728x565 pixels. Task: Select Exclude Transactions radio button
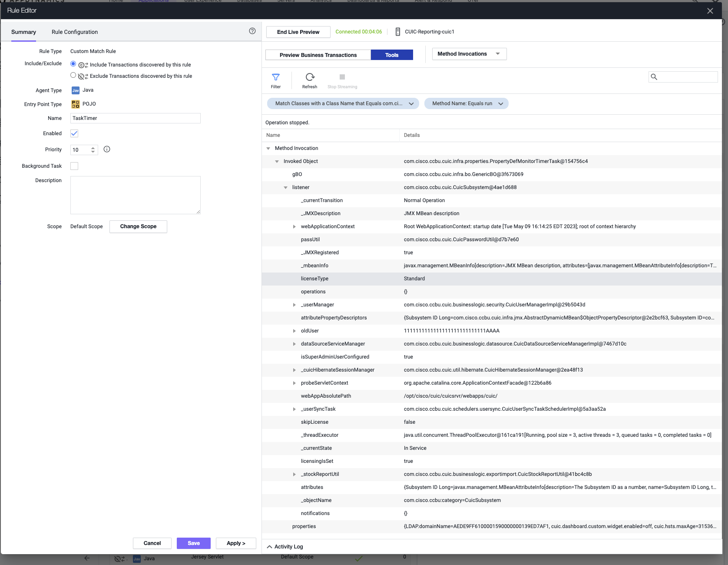pos(73,75)
